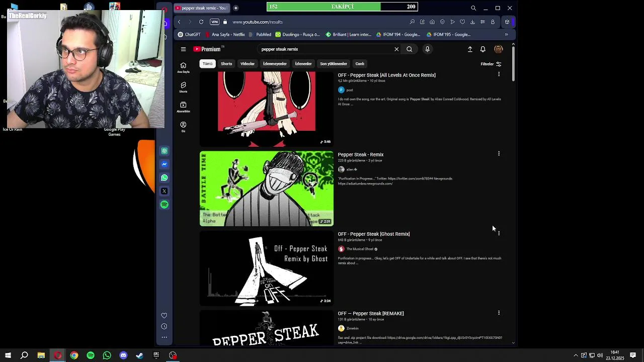
Task: Open the ChatGPT icon in Opera sidebar
Action: 165,151
